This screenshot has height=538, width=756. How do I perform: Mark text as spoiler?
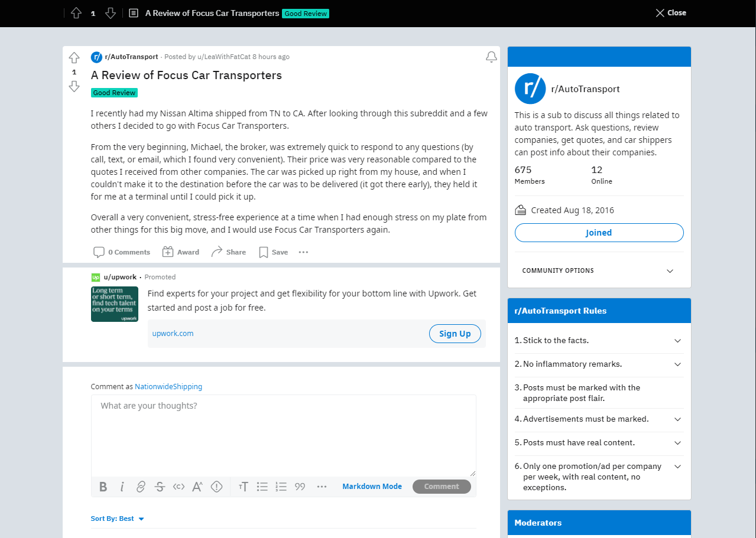(x=216, y=487)
